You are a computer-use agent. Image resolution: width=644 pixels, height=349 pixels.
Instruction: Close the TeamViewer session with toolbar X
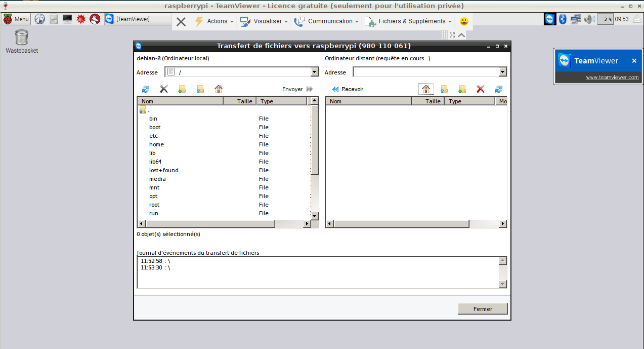pos(181,21)
